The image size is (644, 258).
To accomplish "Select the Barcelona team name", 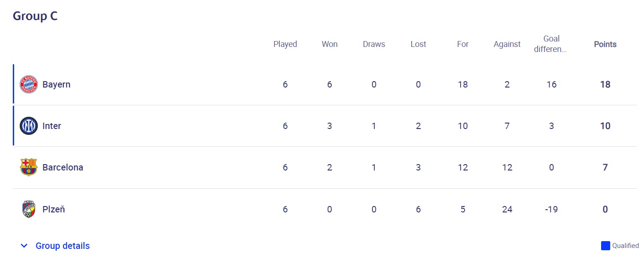I will coord(63,167).
